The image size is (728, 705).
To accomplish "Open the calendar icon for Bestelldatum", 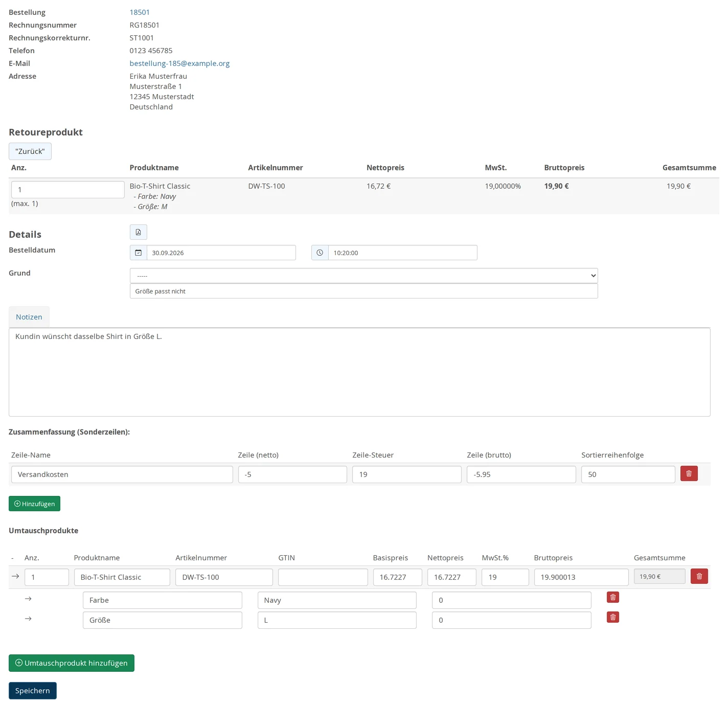I will pyautogui.click(x=139, y=253).
